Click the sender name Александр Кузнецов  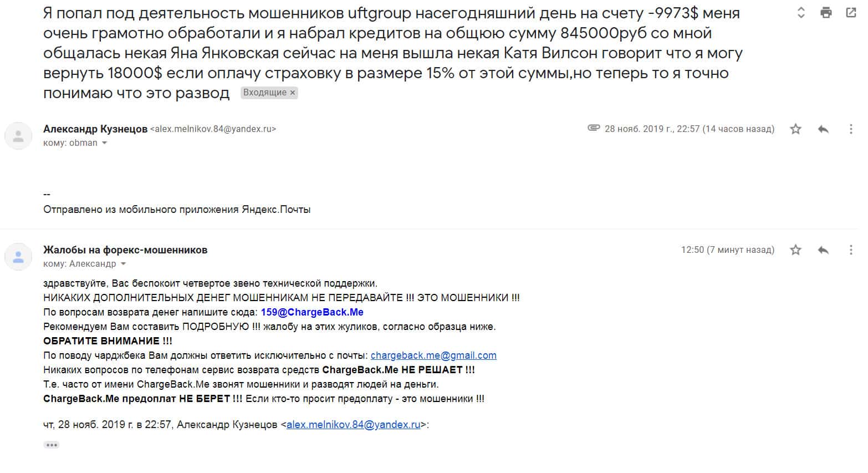click(95, 129)
